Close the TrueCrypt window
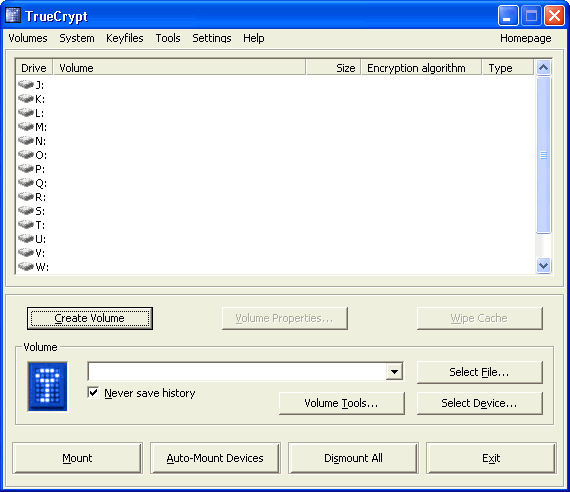This screenshot has width=570, height=492. coord(554,16)
